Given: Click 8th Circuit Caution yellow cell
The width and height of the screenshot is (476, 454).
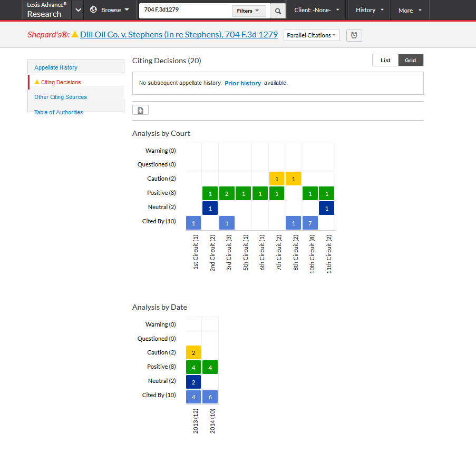Looking at the screenshot, I should (x=293, y=179).
